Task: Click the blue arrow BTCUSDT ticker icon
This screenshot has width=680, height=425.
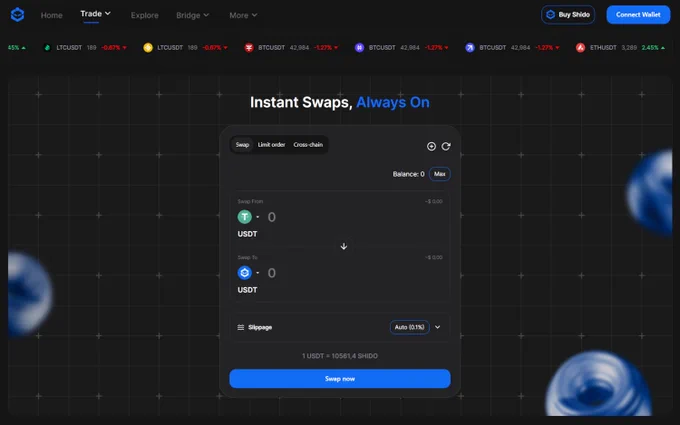Action: (x=470, y=48)
